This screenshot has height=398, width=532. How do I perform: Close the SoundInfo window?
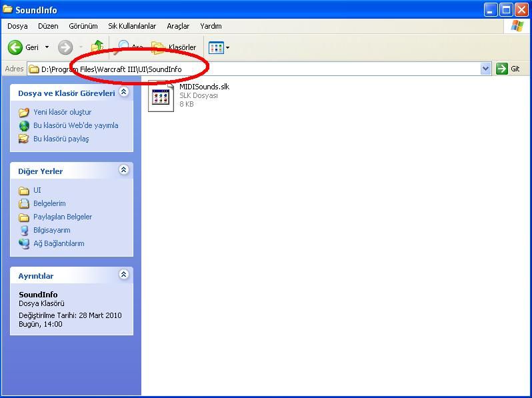[x=521, y=10]
